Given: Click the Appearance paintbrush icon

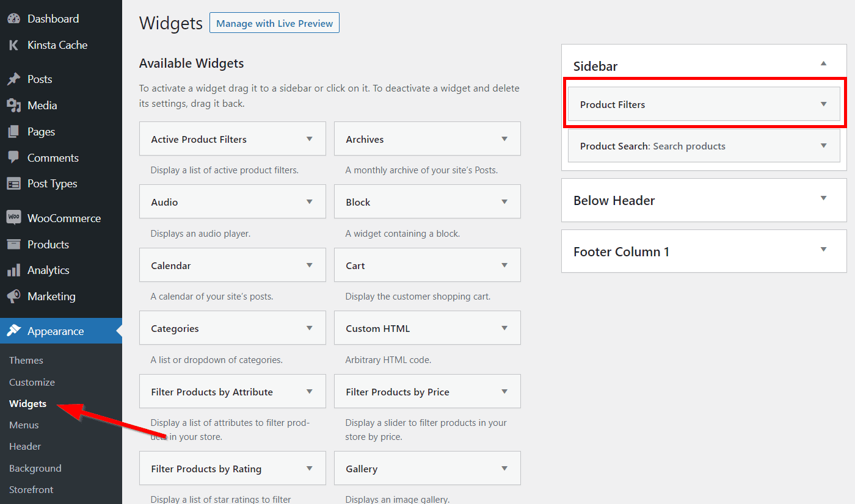Looking at the screenshot, I should tap(14, 331).
